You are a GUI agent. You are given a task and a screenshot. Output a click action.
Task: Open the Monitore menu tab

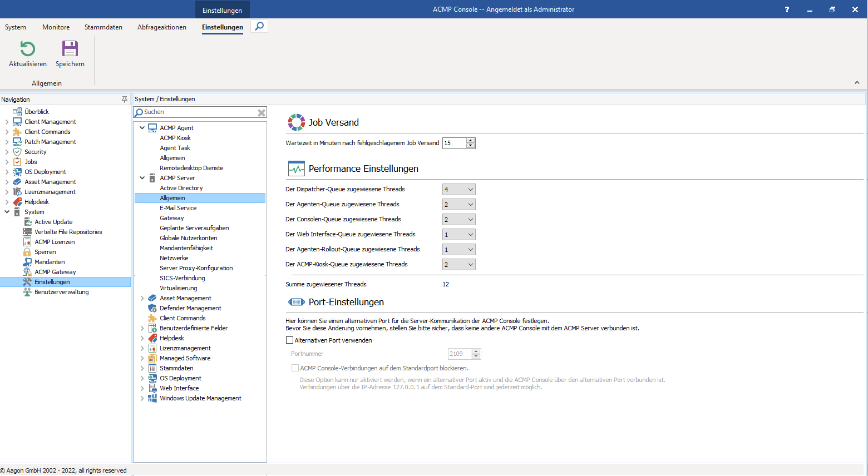pyautogui.click(x=56, y=27)
